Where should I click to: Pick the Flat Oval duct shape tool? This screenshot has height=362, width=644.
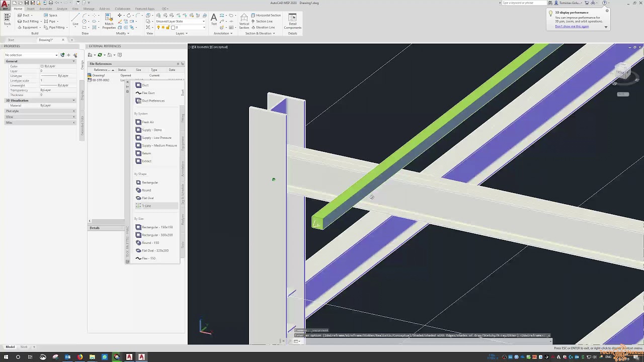(145, 198)
